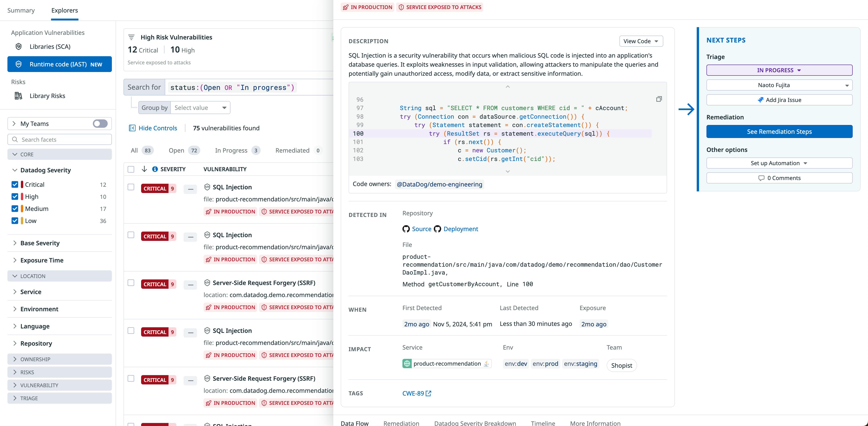Enable the My Teams toggle
The width and height of the screenshot is (868, 426).
100,123
